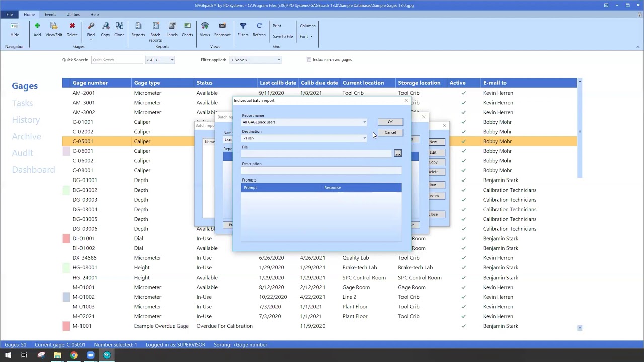The image size is (644, 362).
Task: Toggle Active check for M-01001 row
Action: [463, 287]
